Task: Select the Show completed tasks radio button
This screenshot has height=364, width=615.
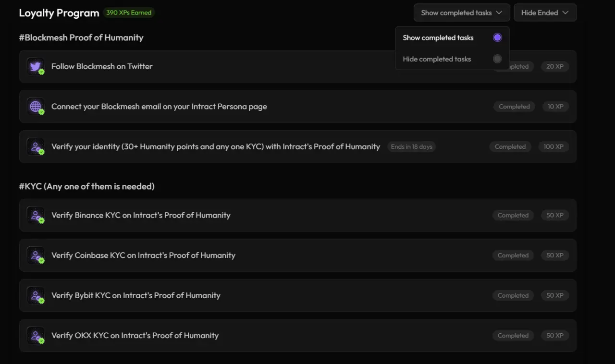Action: coord(497,37)
